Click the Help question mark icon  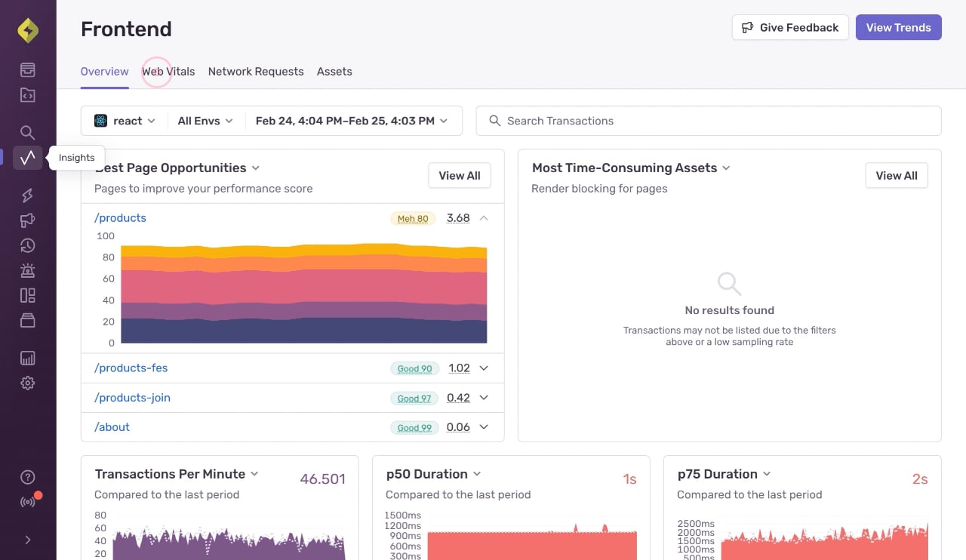click(x=28, y=477)
